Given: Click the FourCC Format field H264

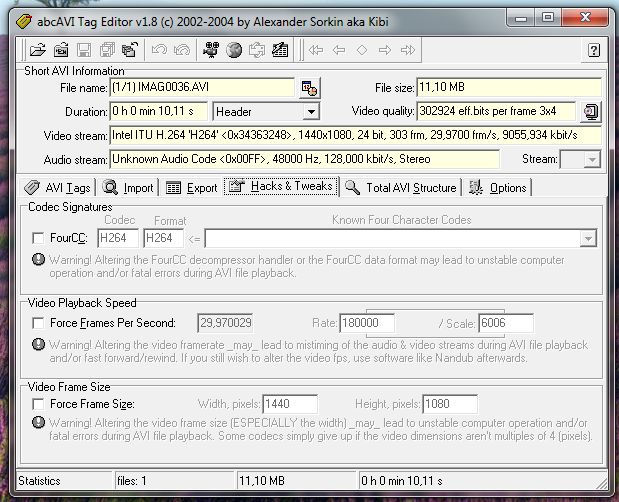Looking at the screenshot, I should click(163, 238).
